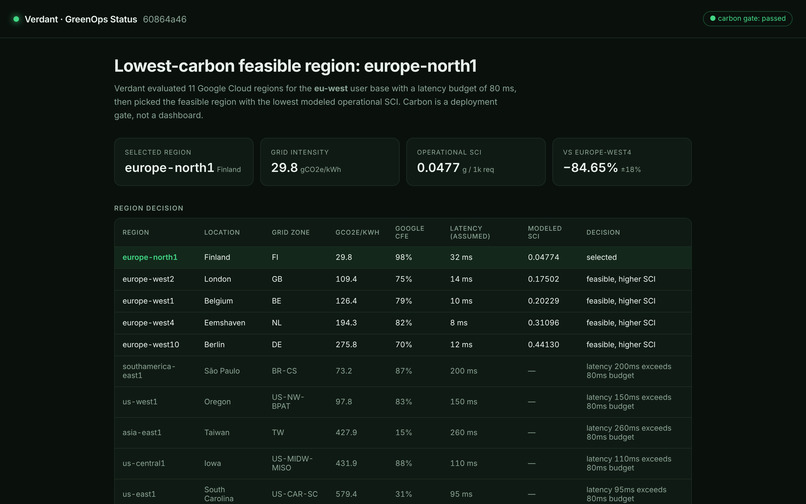Image resolution: width=806 pixels, height=504 pixels.
Task: Sort by the gCO2e/kWh column header
Action: (357, 232)
